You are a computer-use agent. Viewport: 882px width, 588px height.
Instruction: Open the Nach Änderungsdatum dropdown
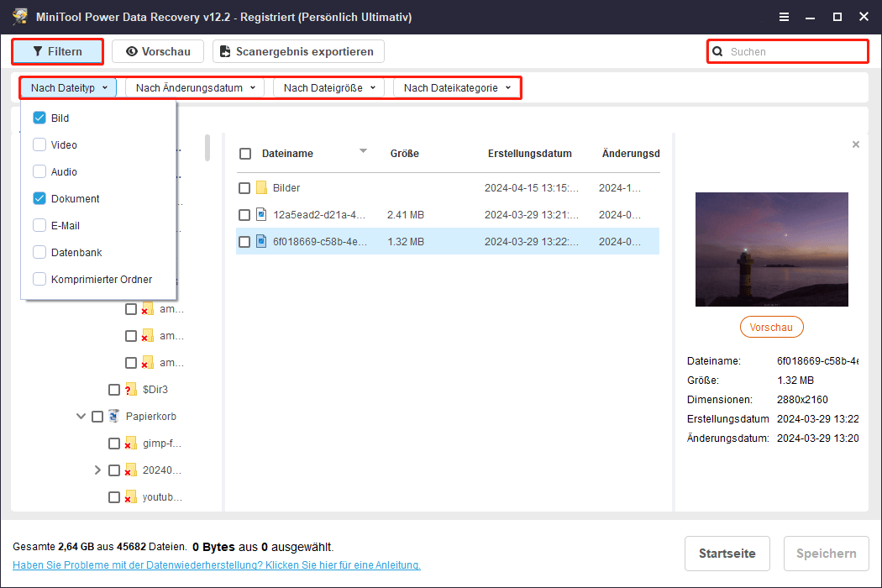tap(195, 87)
